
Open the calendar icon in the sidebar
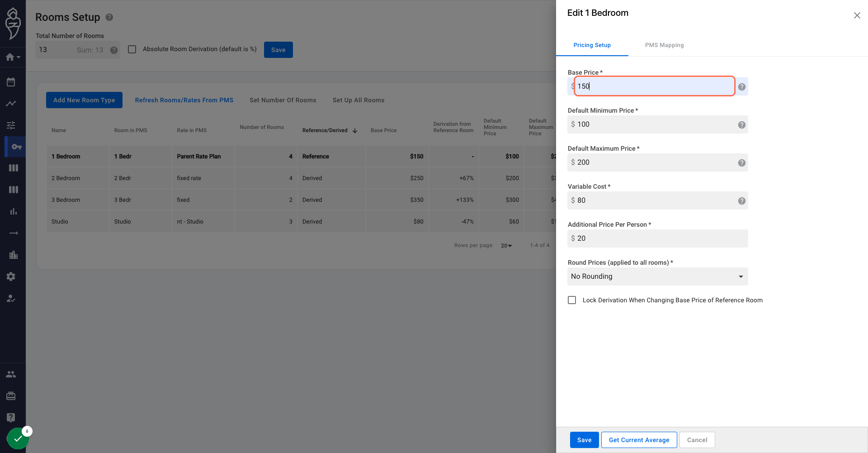pyautogui.click(x=11, y=82)
